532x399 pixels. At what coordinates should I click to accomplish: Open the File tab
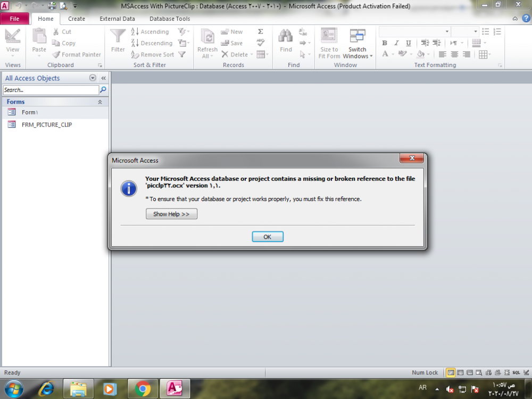pyautogui.click(x=14, y=19)
